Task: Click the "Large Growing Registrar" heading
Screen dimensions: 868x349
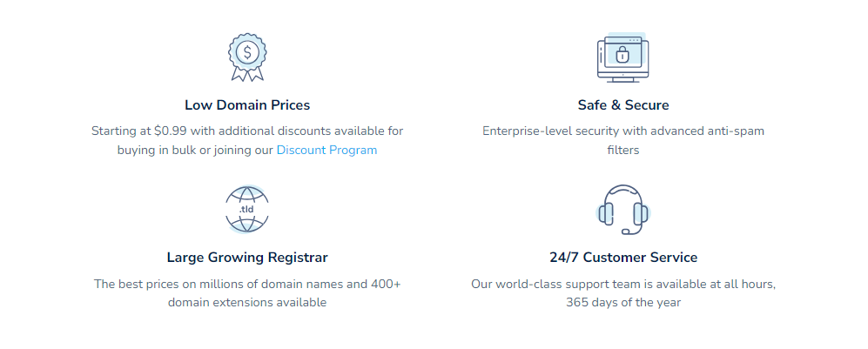Action: pyautogui.click(x=247, y=258)
